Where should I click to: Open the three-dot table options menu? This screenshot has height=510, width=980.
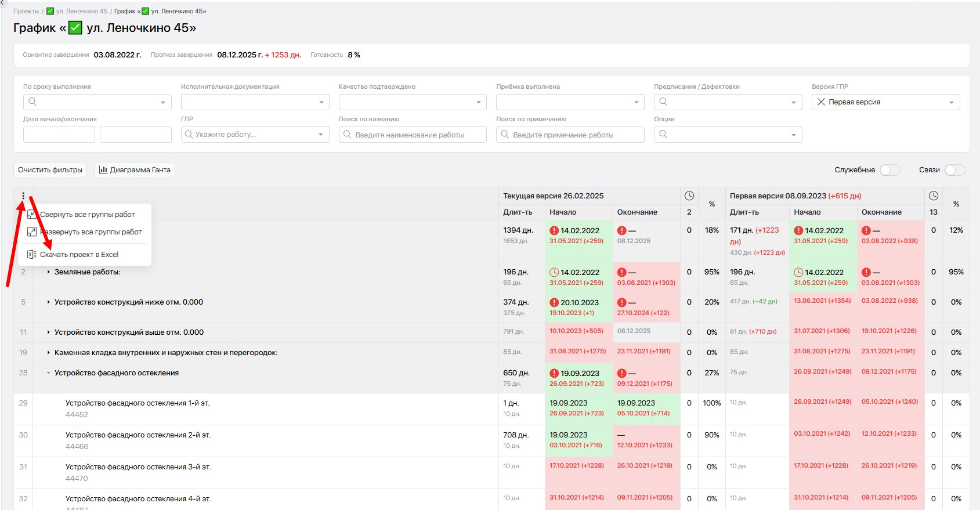tap(23, 196)
